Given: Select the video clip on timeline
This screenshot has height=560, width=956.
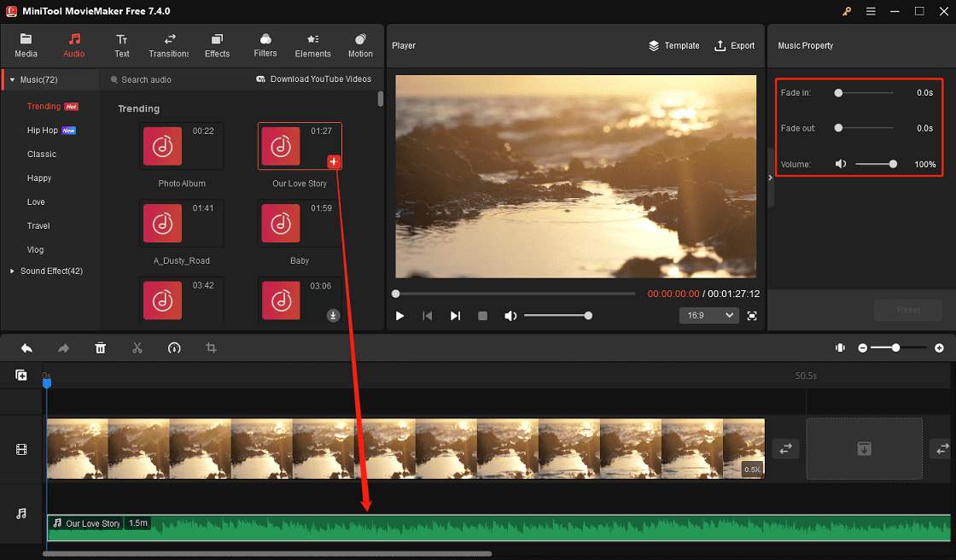Looking at the screenshot, I should point(405,448).
